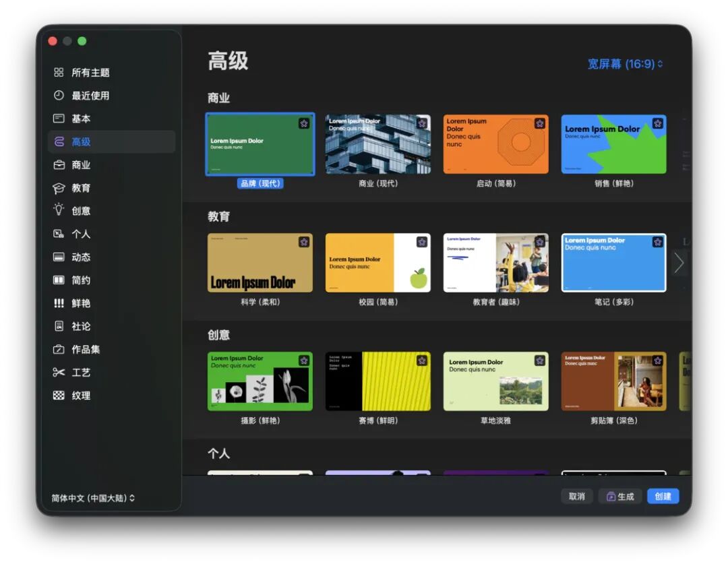728x564 pixels.
Task: Click the slide icon beside 基本
Action: 59,119
